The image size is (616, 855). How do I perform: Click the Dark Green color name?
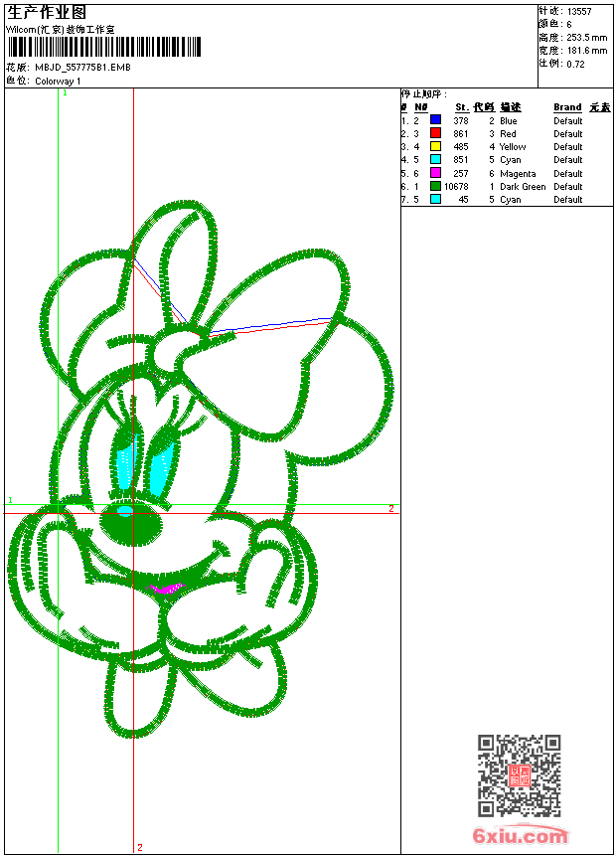[523, 187]
